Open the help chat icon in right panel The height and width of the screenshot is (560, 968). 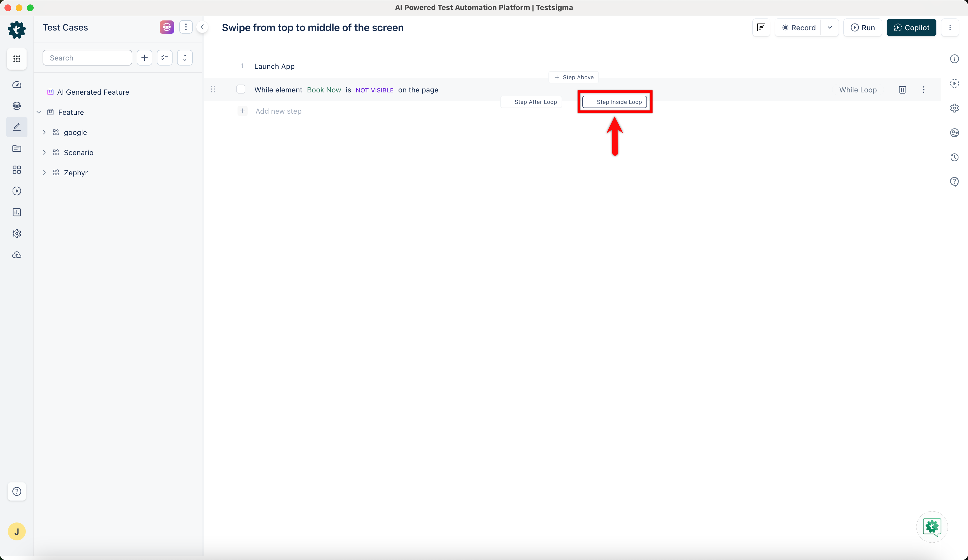point(954,182)
